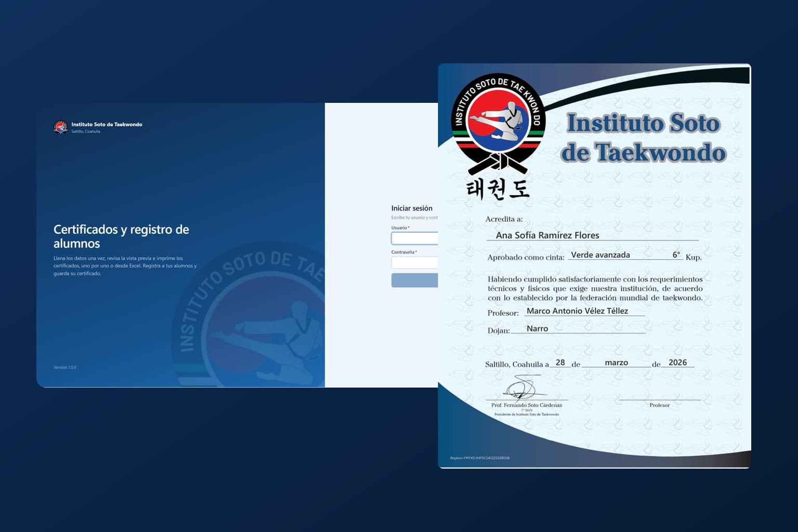
Task: Click the month value "marzo"
Action: coord(617,363)
